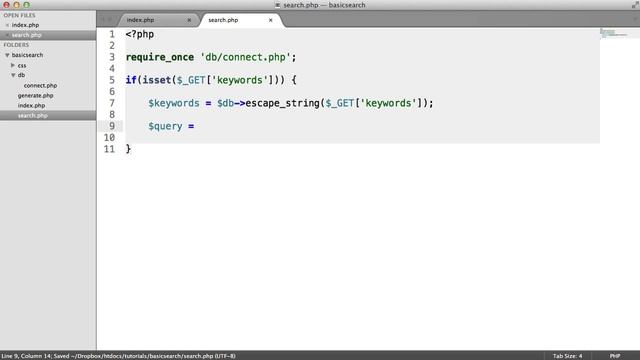Click the '$db' variable on line 7
Screen dimensions: 640x360
[225, 103]
